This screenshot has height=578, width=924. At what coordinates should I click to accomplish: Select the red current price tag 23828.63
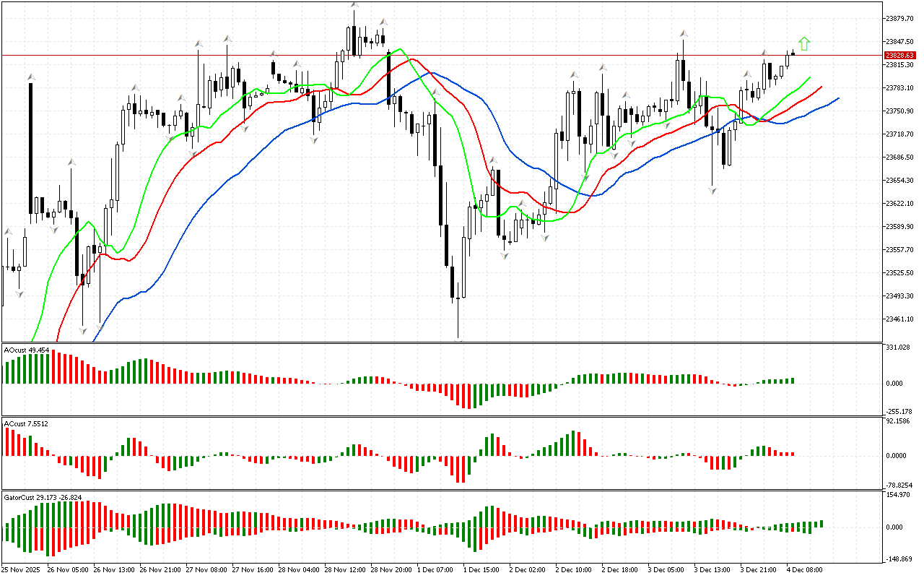899,55
